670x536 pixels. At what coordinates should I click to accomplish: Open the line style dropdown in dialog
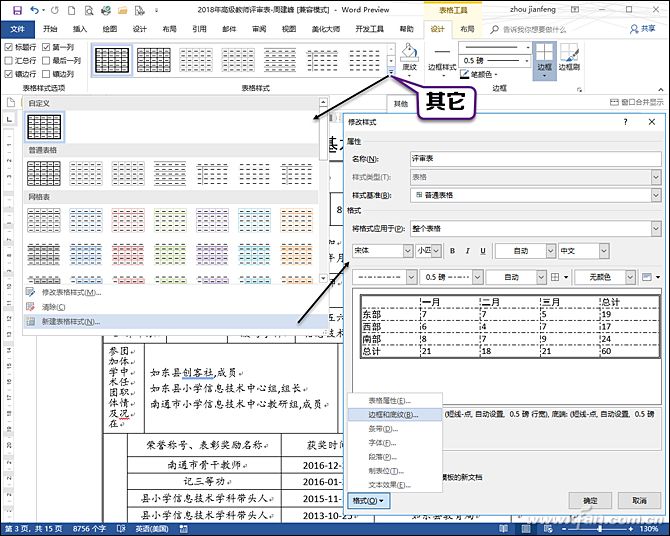(x=411, y=277)
